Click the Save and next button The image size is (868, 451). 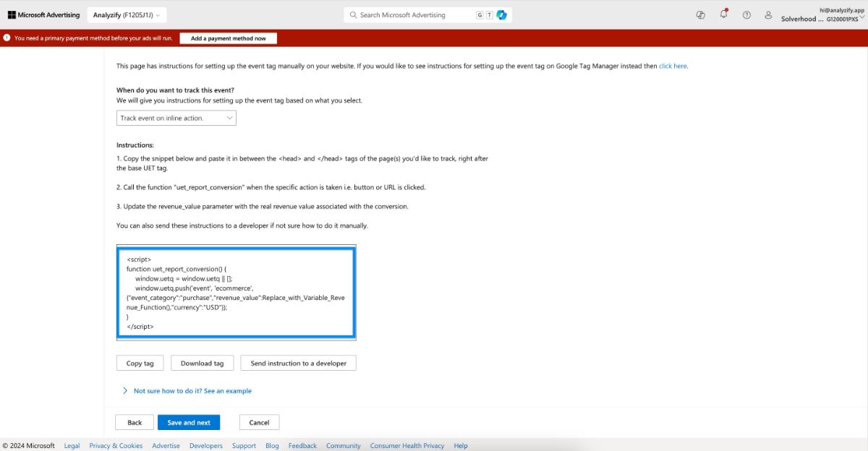[x=189, y=423]
